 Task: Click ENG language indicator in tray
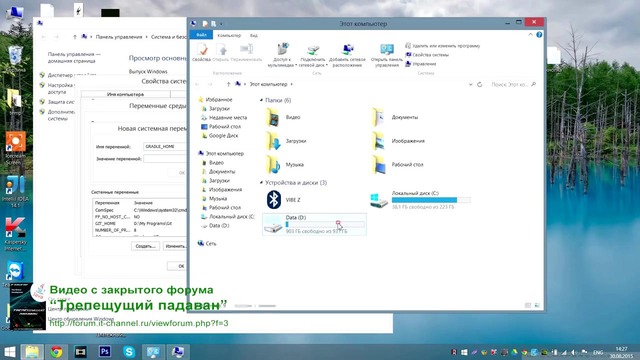pyautogui.click(x=598, y=352)
